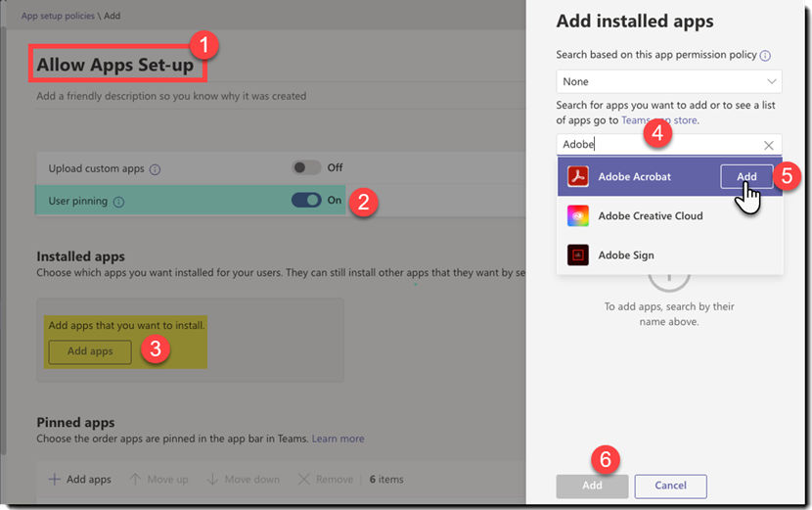Expand the app permission policy None dropdown
The width and height of the screenshot is (812, 510).
pyautogui.click(x=669, y=81)
